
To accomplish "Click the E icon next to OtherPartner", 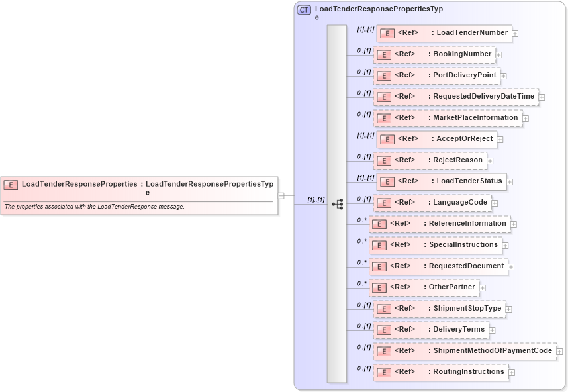I will click(379, 287).
